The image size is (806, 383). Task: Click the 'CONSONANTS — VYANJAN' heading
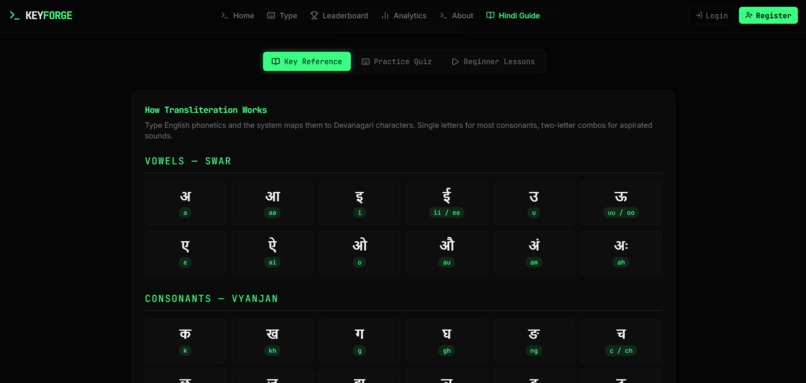tap(211, 299)
